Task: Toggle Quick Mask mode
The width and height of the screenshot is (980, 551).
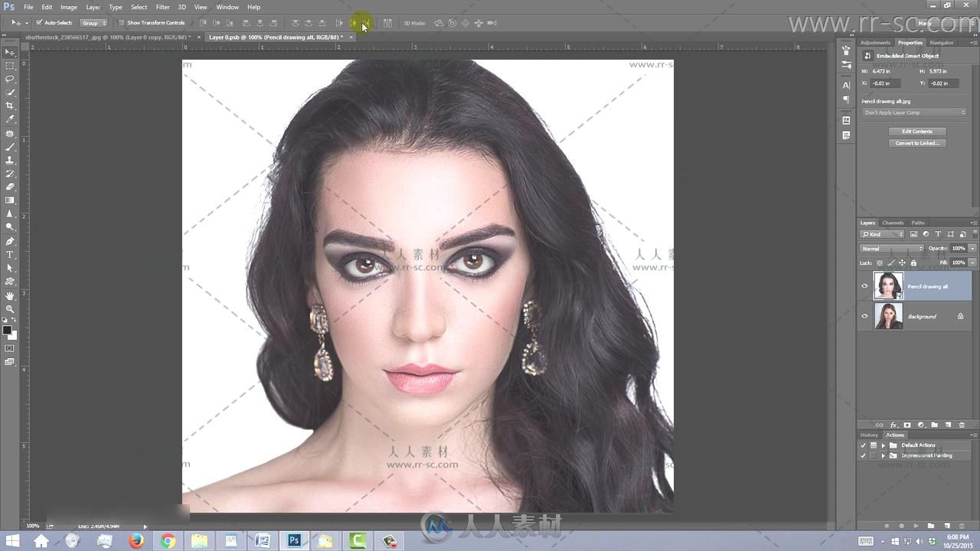Action: pos(10,348)
